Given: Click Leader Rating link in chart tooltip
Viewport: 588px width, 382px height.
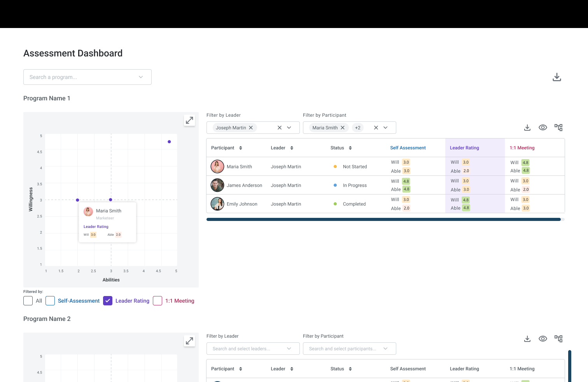Looking at the screenshot, I should (96, 227).
